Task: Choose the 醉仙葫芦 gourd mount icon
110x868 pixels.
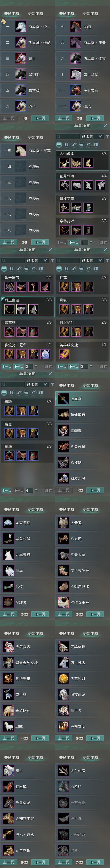Action: coord(63,415)
